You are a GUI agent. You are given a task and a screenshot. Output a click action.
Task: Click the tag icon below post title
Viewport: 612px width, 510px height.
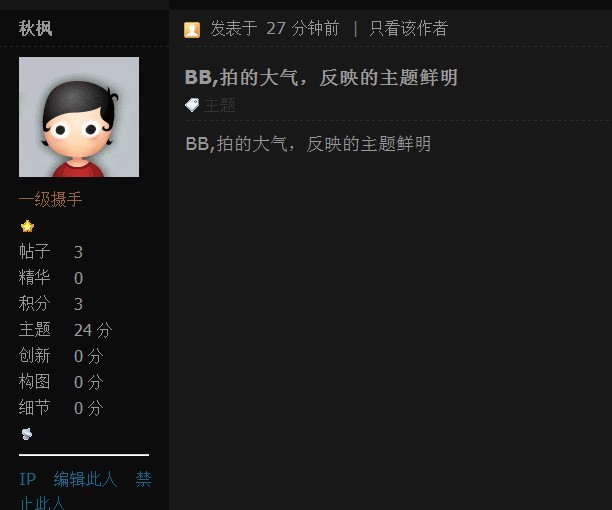[192, 105]
